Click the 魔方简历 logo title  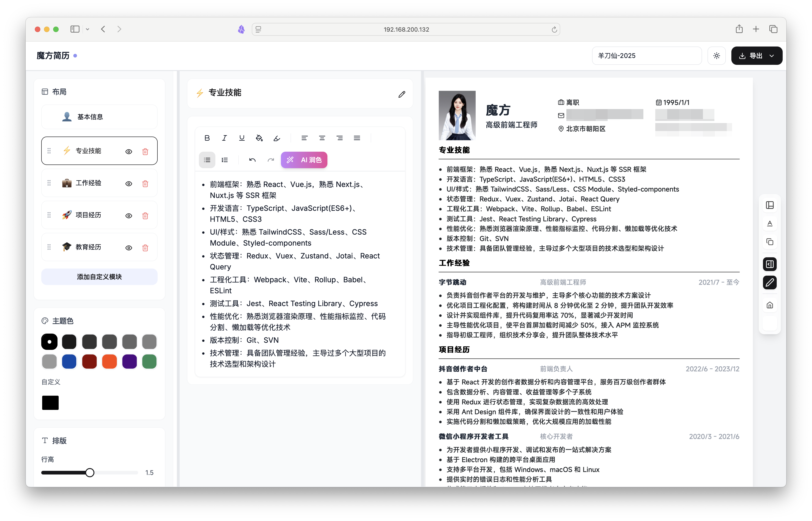[53, 55]
